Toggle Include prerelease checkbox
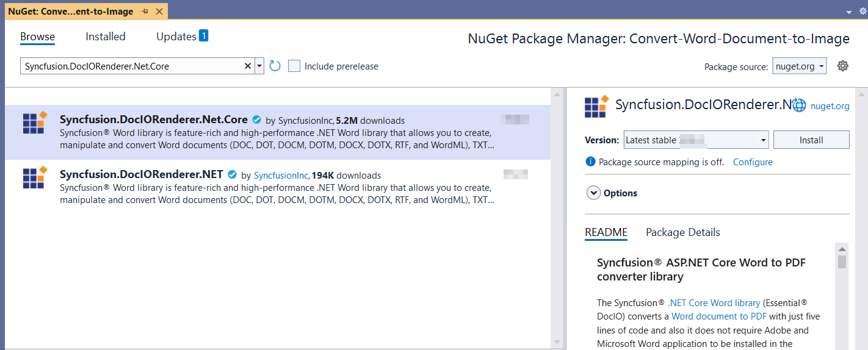The width and height of the screenshot is (868, 350). click(294, 66)
